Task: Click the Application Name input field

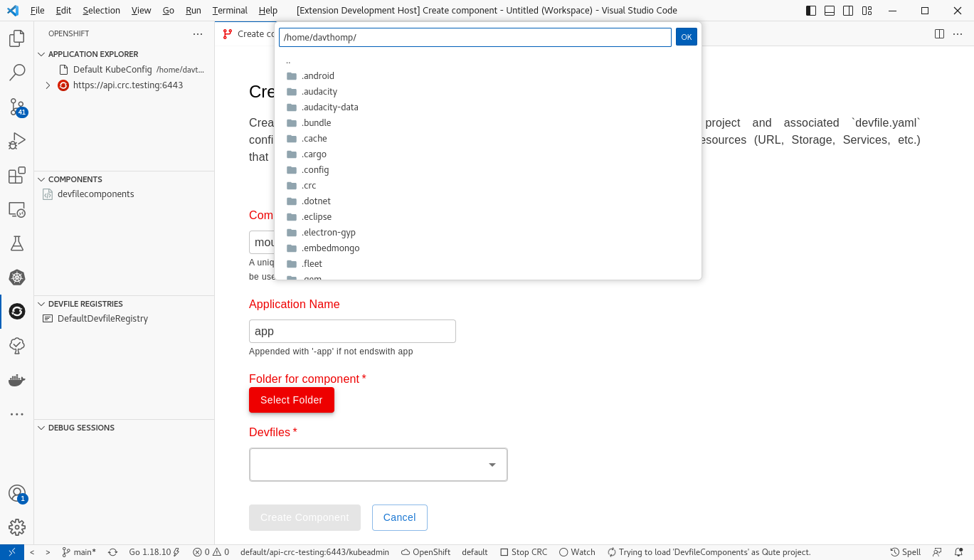Action: 352,331
